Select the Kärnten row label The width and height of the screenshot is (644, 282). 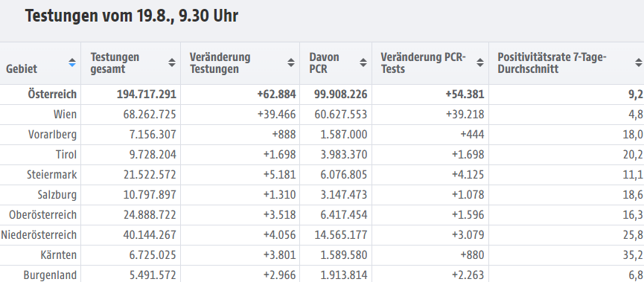pyautogui.click(x=58, y=255)
